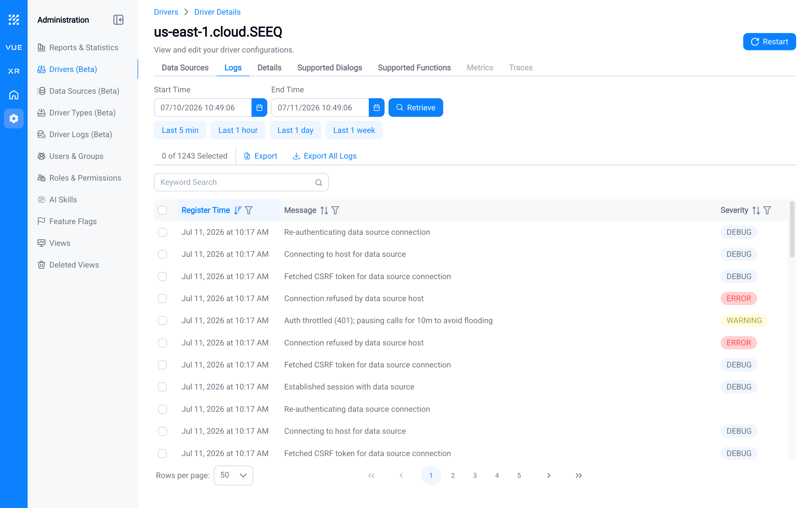This screenshot has height=508, width=812.
Task: Click the Start Time input field
Action: 203,108
